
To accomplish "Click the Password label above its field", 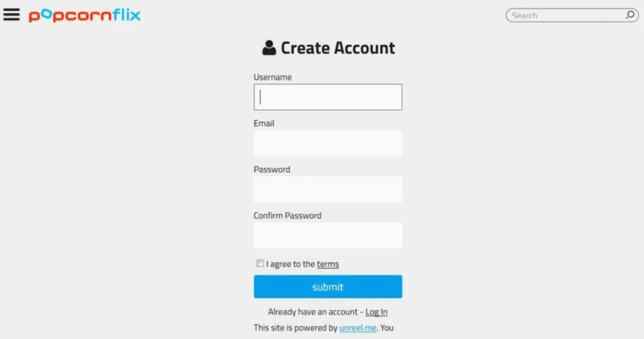I will coord(272,169).
